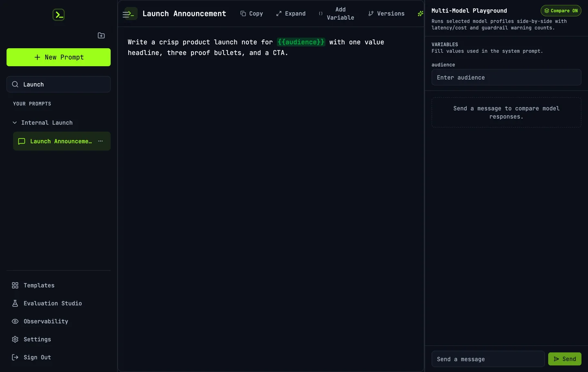
Task: Click the green sparkle icon in toolbar
Action: pos(420,13)
